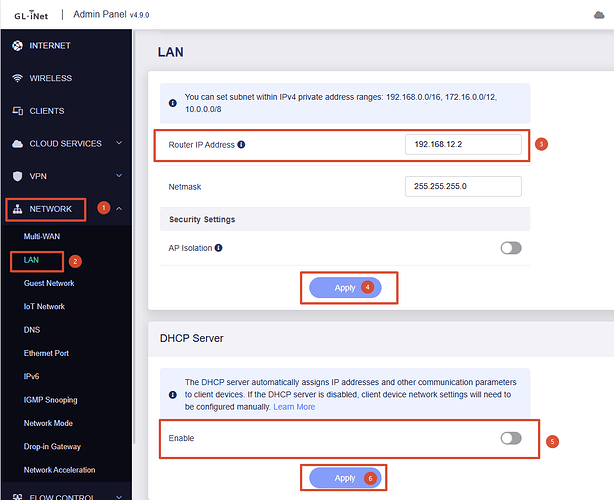This screenshot has height=500, width=614.
Task: Open the DNS submenu item
Action: (32, 330)
